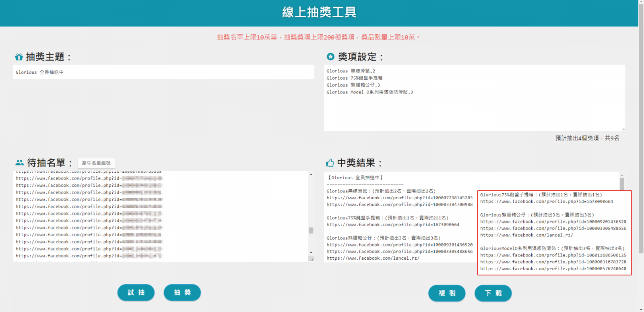Click the prize textarea resize handle
Screen dimensions: 644x312
(x=623, y=129)
